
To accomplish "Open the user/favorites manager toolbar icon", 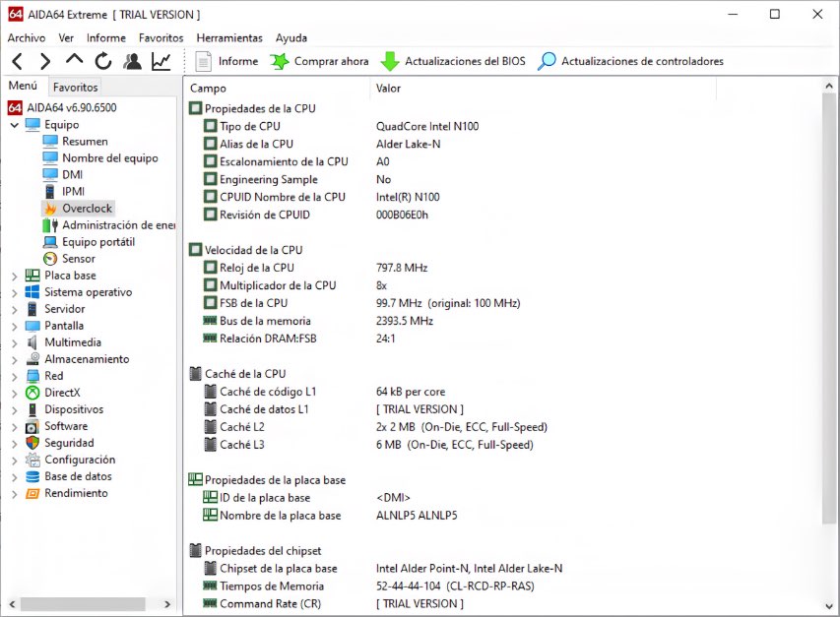I will pos(132,62).
